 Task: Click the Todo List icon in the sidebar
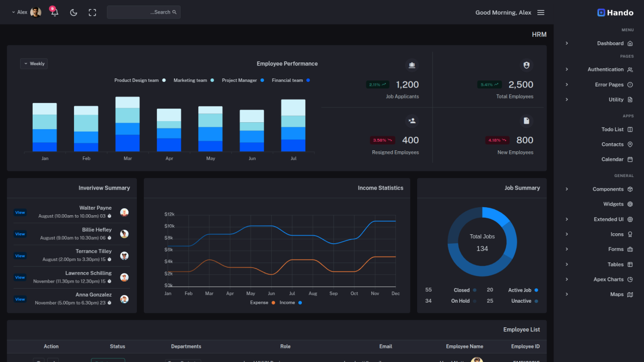coord(631,129)
